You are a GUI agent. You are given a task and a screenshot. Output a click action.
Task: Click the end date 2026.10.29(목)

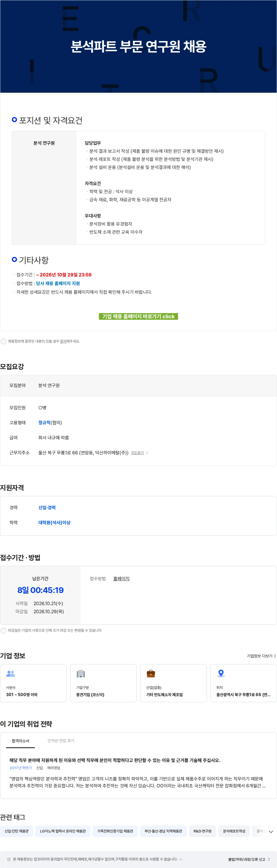[48, 611]
